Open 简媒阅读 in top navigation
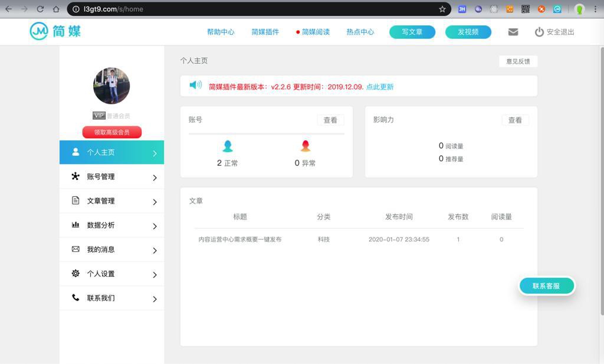The image size is (604, 364). click(316, 32)
